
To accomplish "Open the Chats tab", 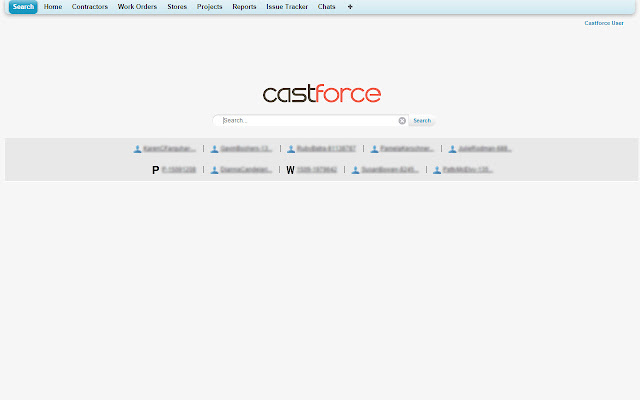I will pos(327,7).
